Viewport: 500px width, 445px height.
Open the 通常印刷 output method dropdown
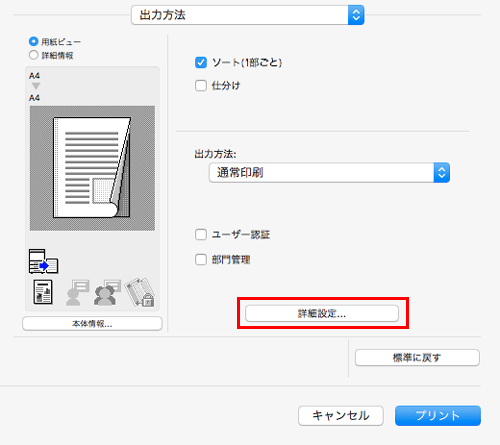click(x=329, y=173)
